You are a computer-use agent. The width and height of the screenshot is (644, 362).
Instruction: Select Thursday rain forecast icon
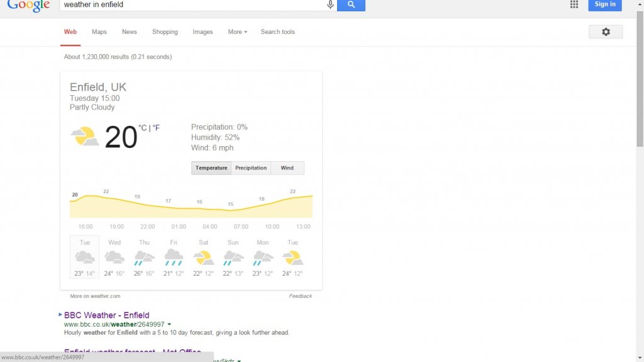pyautogui.click(x=144, y=257)
